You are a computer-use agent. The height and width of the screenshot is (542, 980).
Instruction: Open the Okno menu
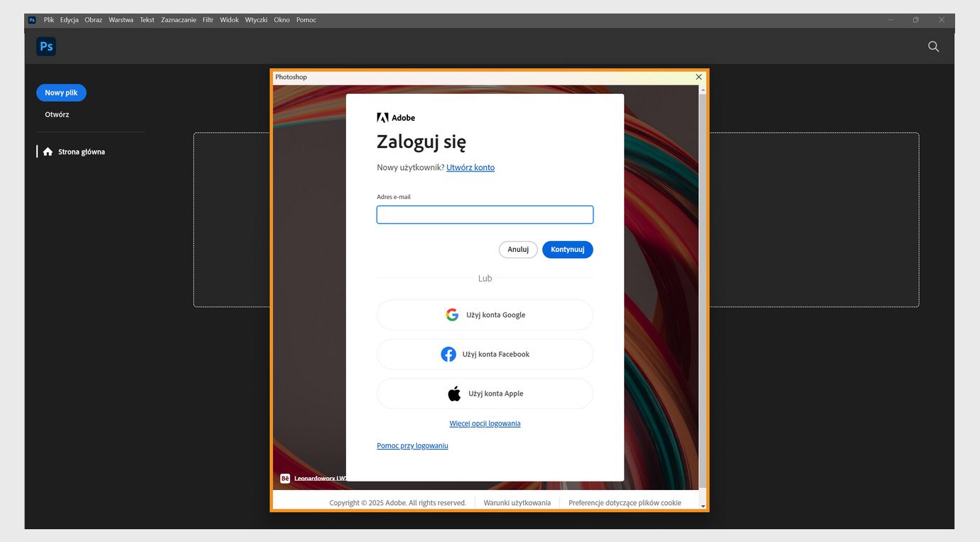pos(281,19)
